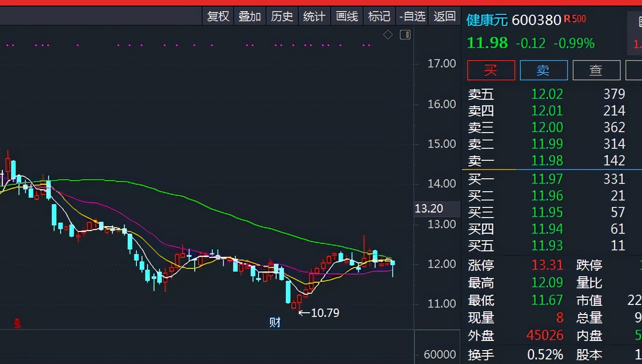Choose 标记 mark tool
Screen dimensions: 642x364
379,17
